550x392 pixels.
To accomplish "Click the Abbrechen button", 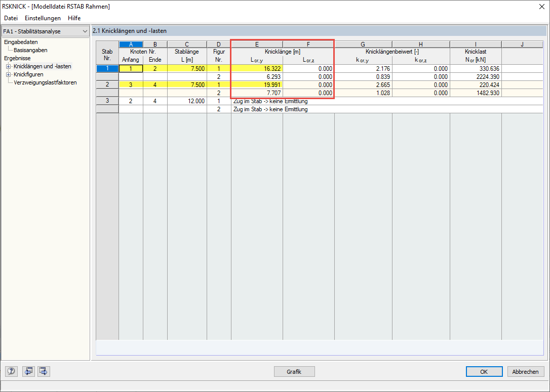I will pyautogui.click(x=526, y=371).
